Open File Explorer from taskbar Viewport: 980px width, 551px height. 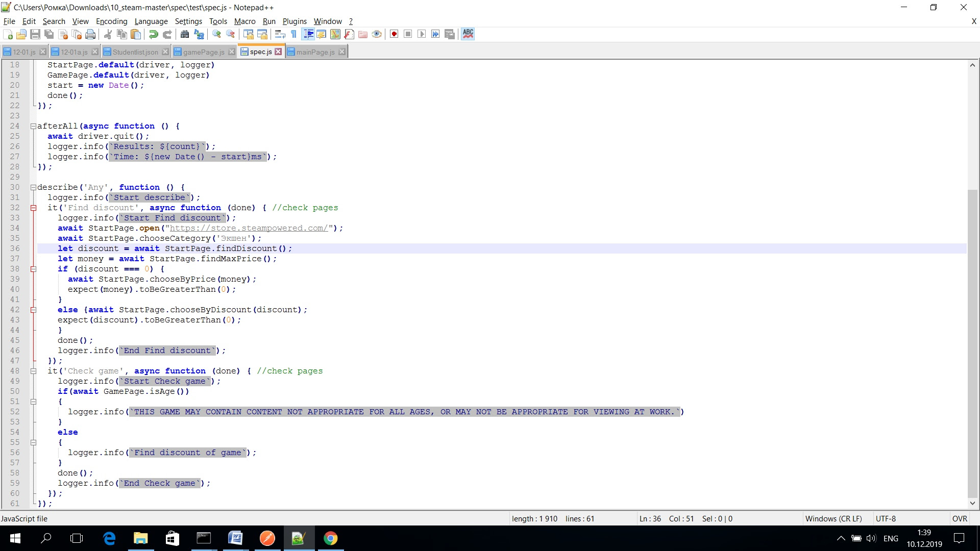(x=140, y=538)
